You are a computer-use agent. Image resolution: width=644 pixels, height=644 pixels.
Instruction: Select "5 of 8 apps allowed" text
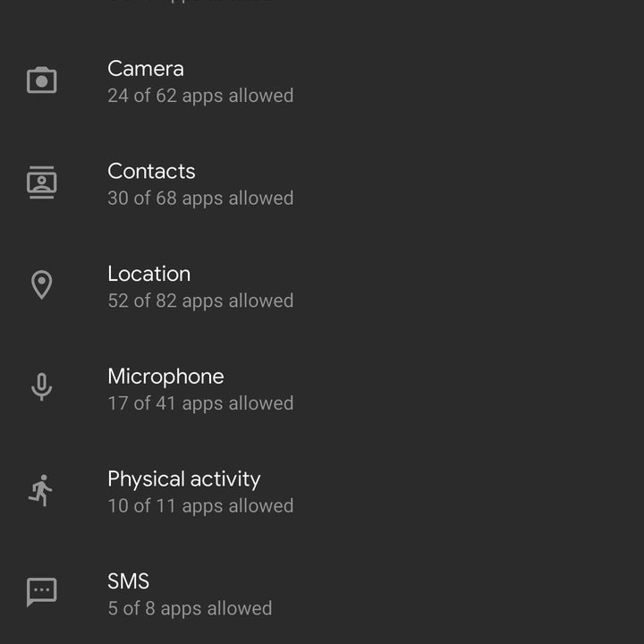(x=190, y=609)
